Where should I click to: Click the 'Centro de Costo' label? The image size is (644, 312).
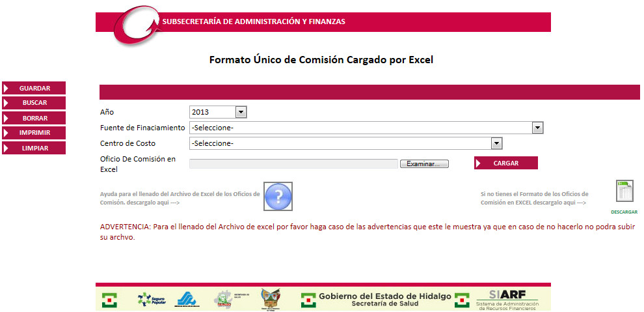127,143
